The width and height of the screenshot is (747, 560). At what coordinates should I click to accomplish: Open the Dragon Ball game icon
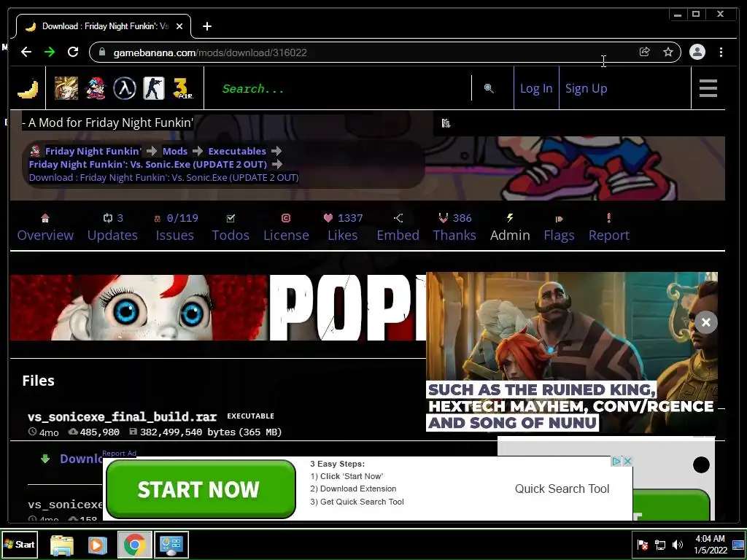click(x=66, y=88)
